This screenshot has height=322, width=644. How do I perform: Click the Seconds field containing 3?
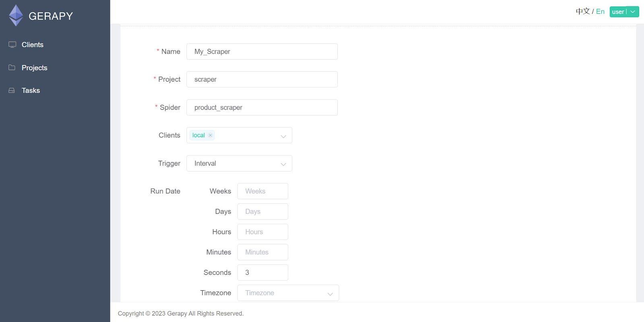point(263,272)
